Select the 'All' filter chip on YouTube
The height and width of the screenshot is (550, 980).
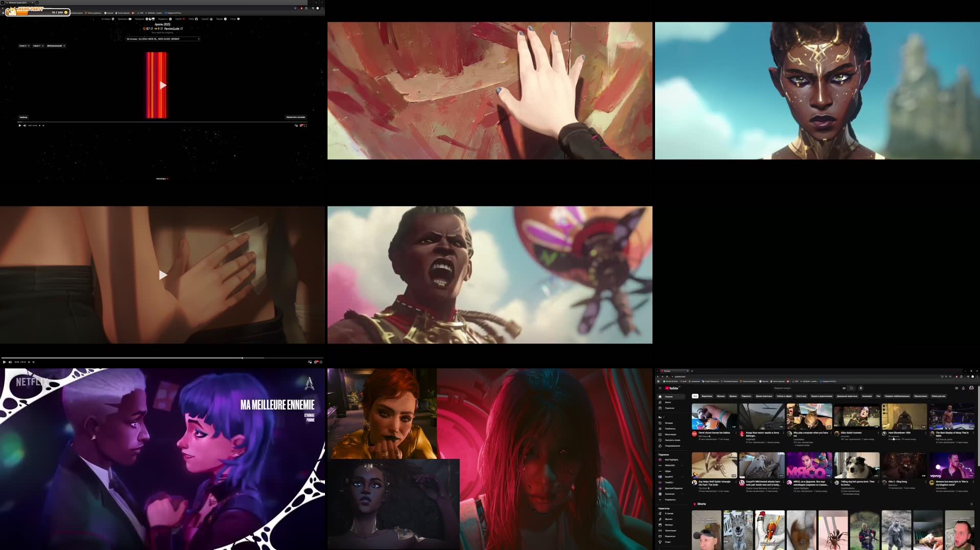click(x=695, y=396)
